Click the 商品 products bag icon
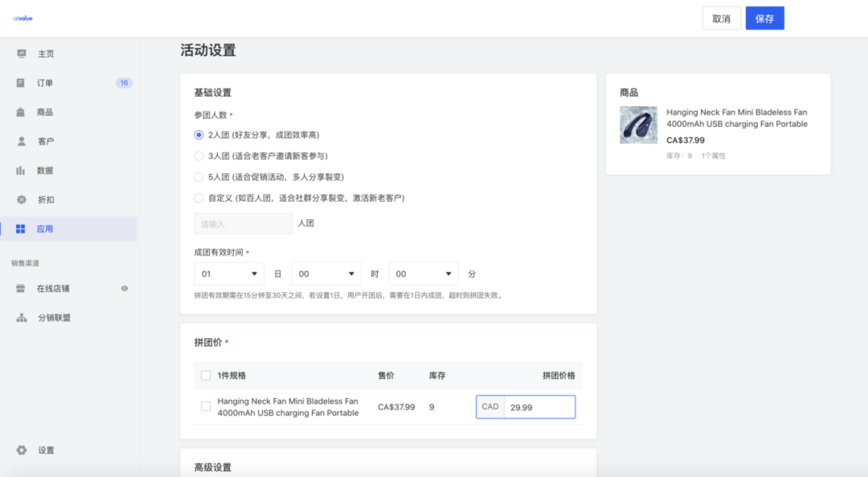The height and width of the screenshot is (477, 868). click(20, 112)
